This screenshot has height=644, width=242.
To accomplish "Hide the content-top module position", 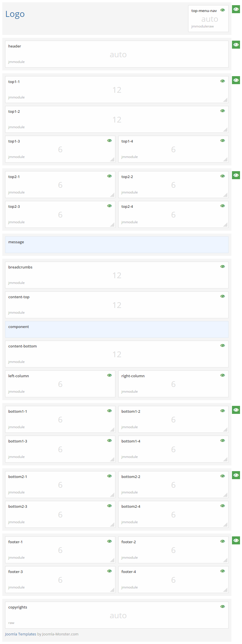I will tap(223, 296).
